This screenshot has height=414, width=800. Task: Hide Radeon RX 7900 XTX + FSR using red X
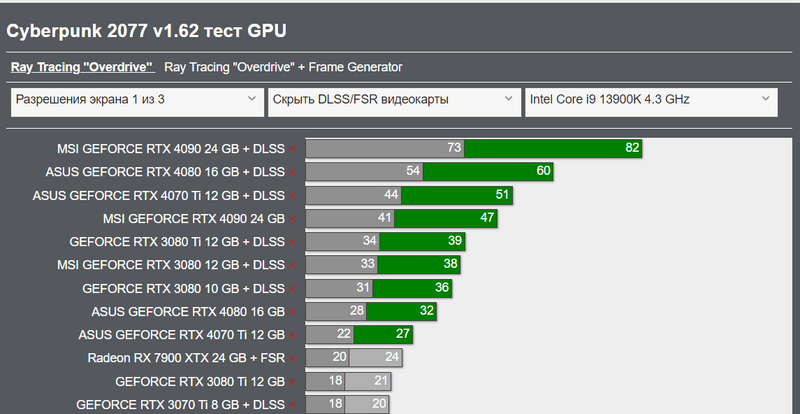293,358
